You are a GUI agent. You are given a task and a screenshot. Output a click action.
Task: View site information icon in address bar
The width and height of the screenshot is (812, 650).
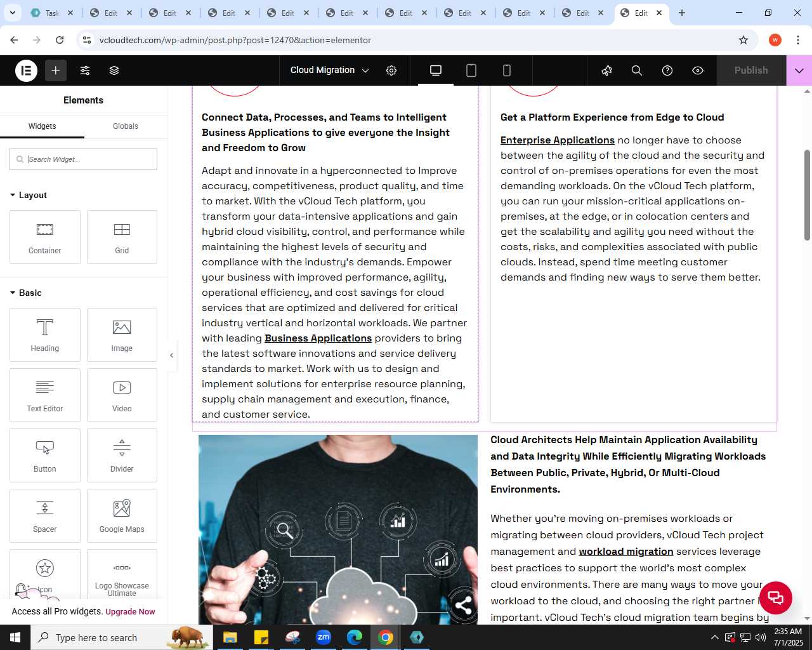(x=87, y=40)
